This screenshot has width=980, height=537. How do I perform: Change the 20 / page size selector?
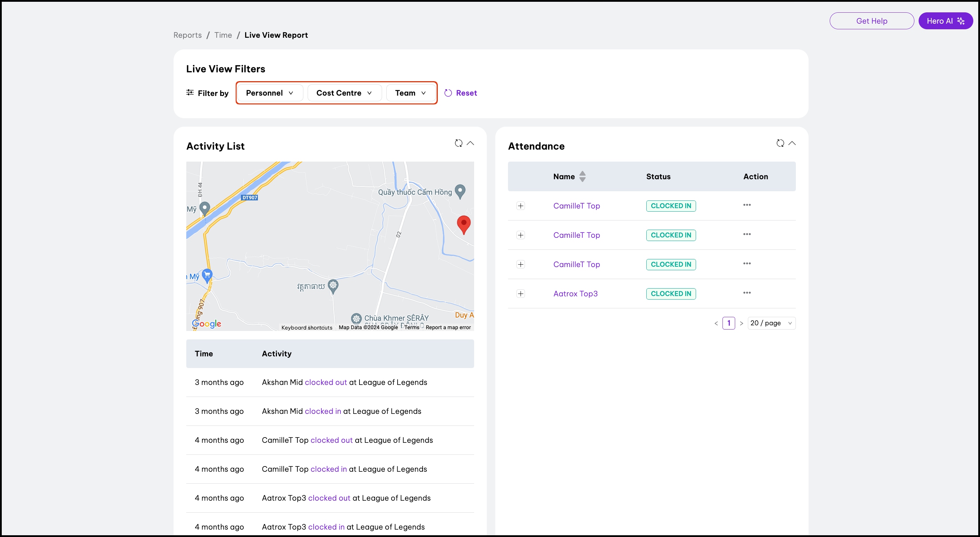pyautogui.click(x=771, y=323)
